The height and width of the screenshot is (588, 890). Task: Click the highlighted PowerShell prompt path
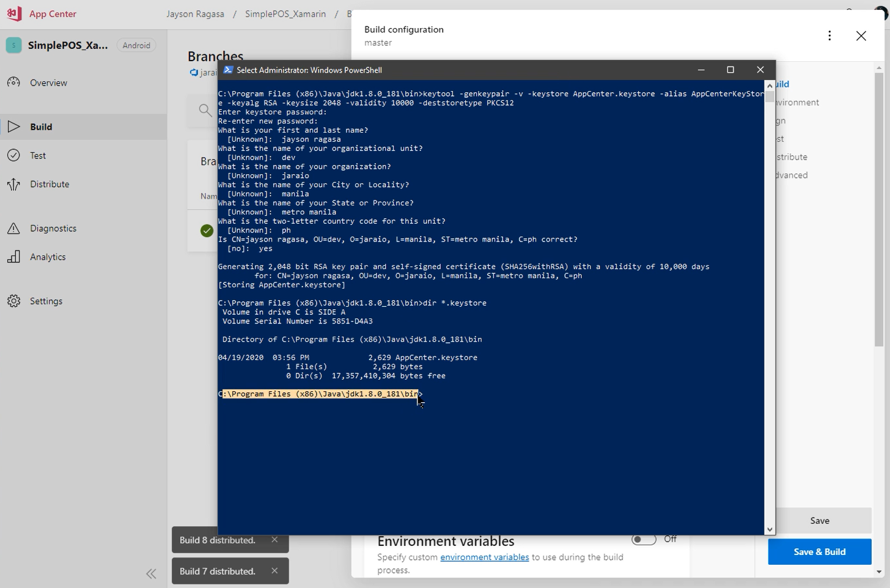320,394
